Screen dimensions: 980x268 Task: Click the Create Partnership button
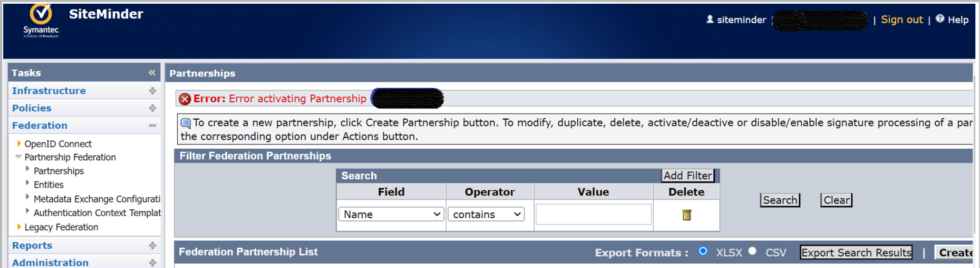954,252
